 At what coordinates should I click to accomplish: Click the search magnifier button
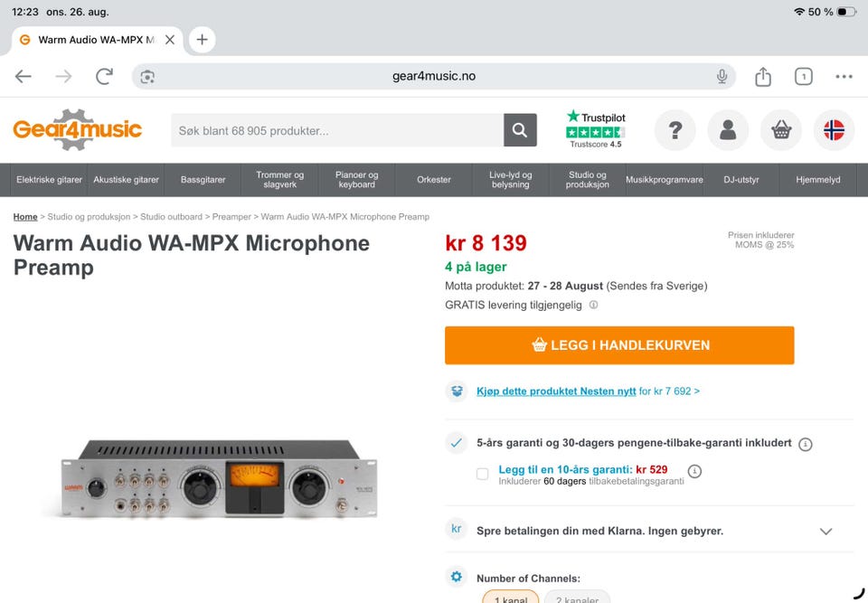pyautogui.click(x=520, y=130)
